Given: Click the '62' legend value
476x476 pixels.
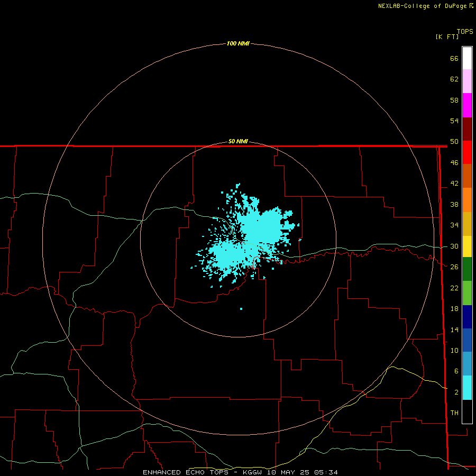Looking at the screenshot, I should tap(454, 79).
